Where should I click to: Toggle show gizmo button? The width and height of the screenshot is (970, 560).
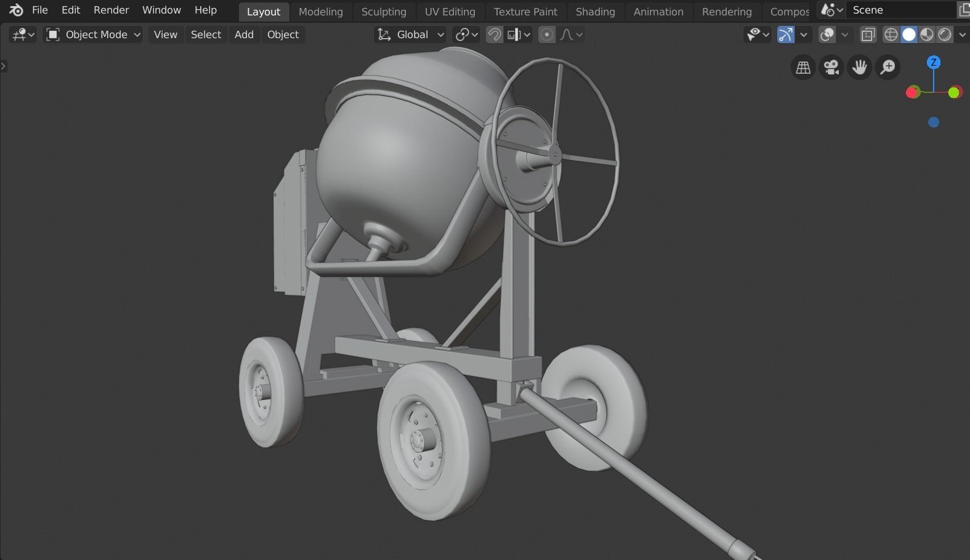786,34
